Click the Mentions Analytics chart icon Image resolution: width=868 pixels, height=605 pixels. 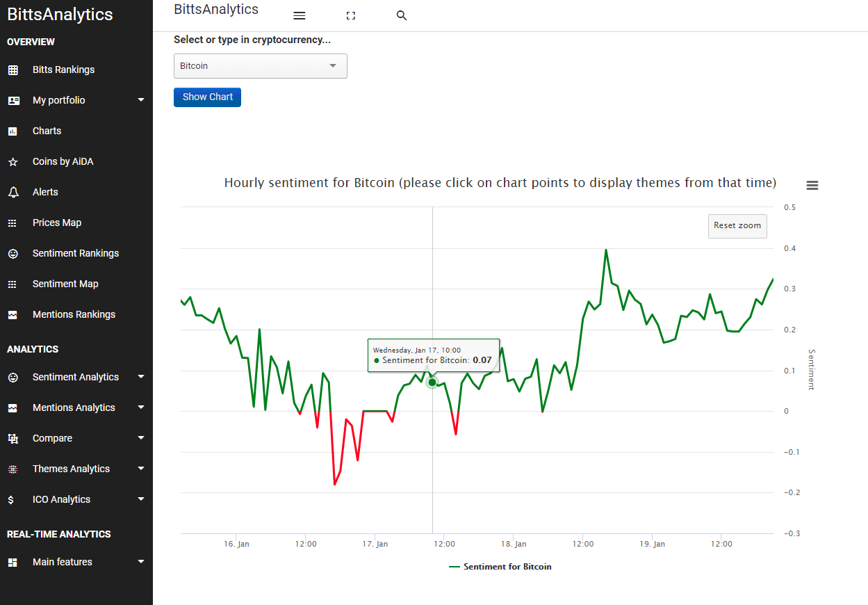13,408
